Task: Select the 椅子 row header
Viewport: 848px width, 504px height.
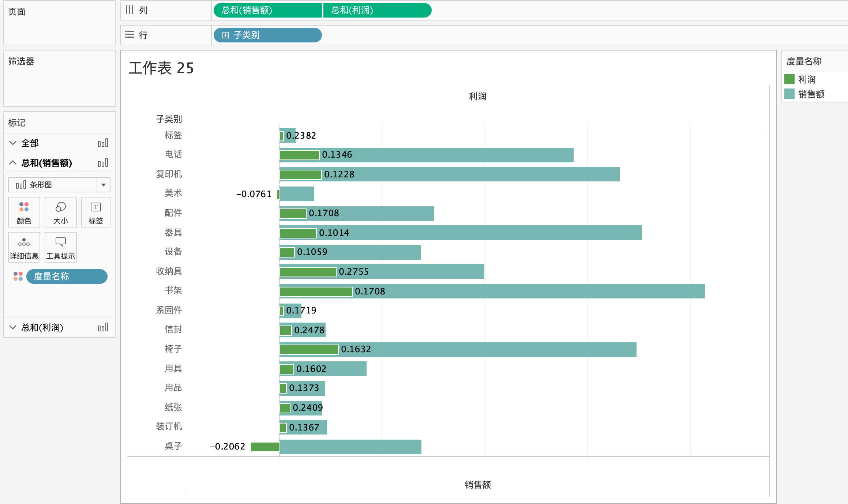Action: pyautogui.click(x=173, y=349)
